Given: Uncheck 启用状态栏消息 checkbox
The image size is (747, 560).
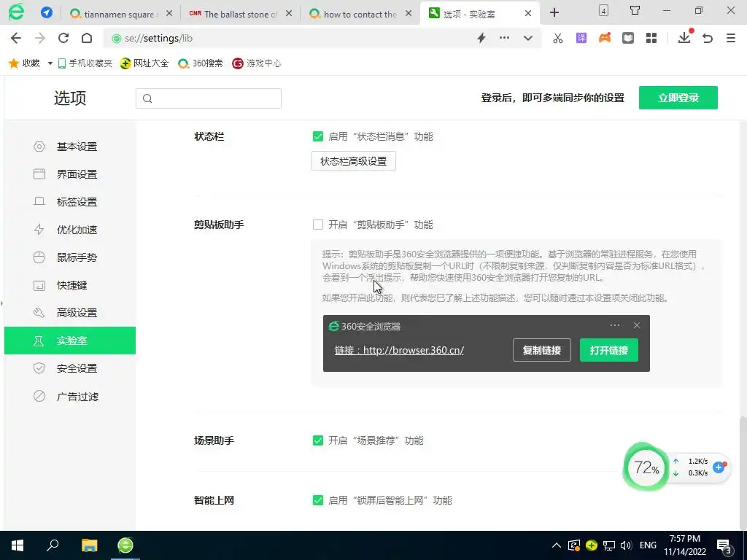Looking at the screenshot, I should (x=318, y=136).
